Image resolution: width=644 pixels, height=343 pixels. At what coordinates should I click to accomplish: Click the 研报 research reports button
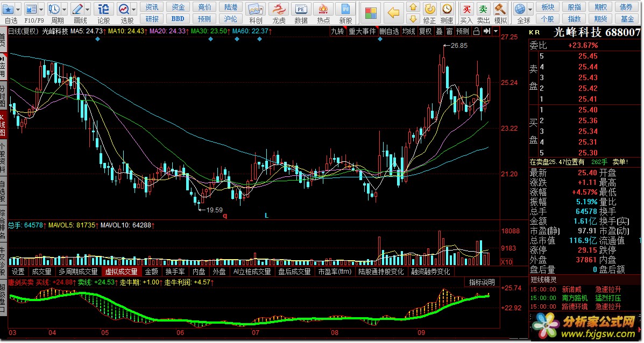[x=152, y=19]
